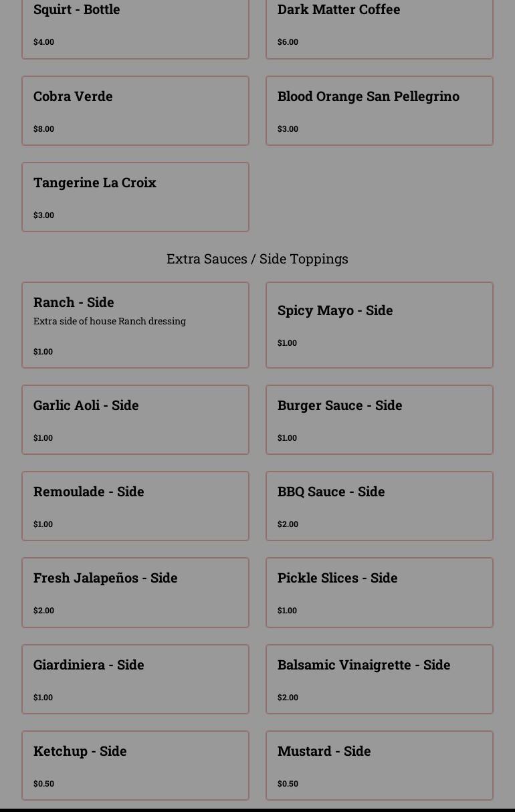The width and height of the screenshot is (515, 812).
Task: Select Burger Sauce - Side
Action: click(379, 419)
